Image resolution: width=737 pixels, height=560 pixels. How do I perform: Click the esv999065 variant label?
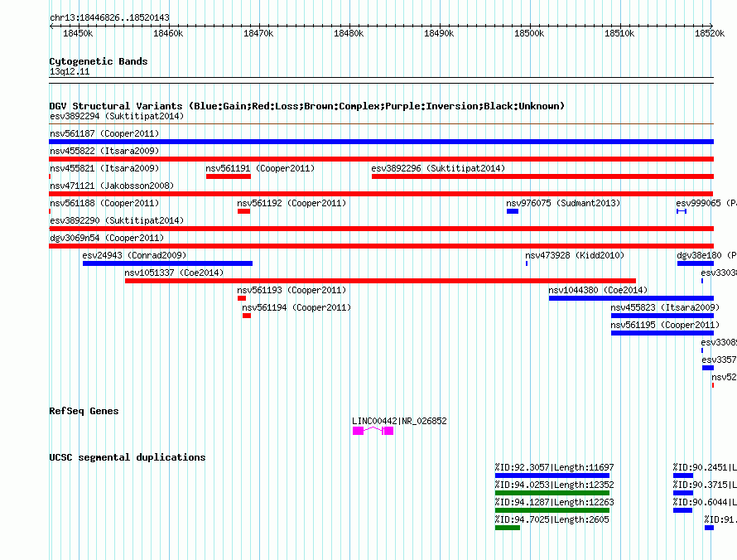tap(706, 203)
